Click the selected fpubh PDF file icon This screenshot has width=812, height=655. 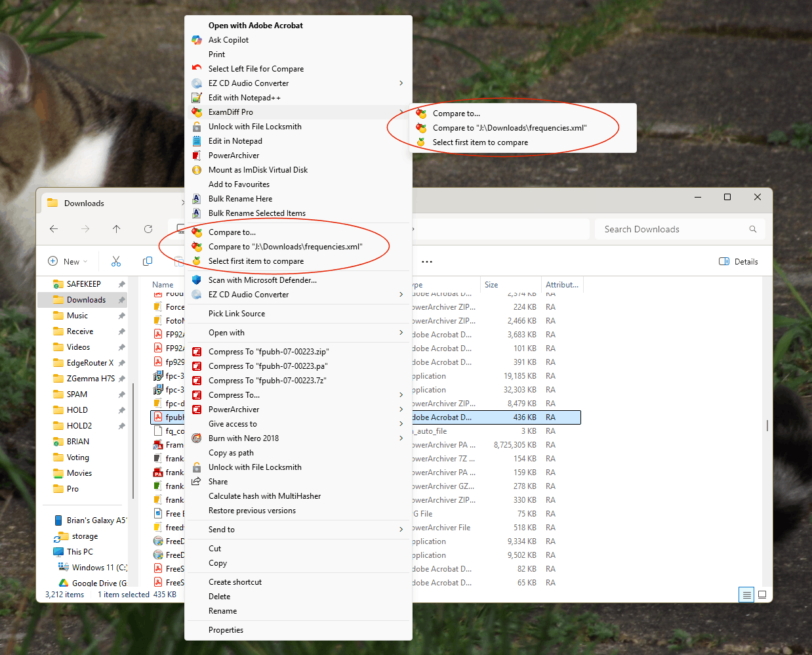[158, 417]
